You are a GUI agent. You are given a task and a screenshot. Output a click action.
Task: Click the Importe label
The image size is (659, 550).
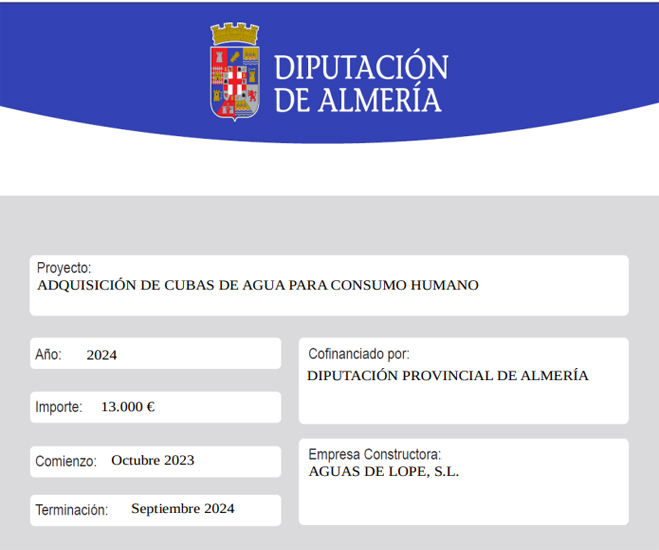(x=58, y=407)
